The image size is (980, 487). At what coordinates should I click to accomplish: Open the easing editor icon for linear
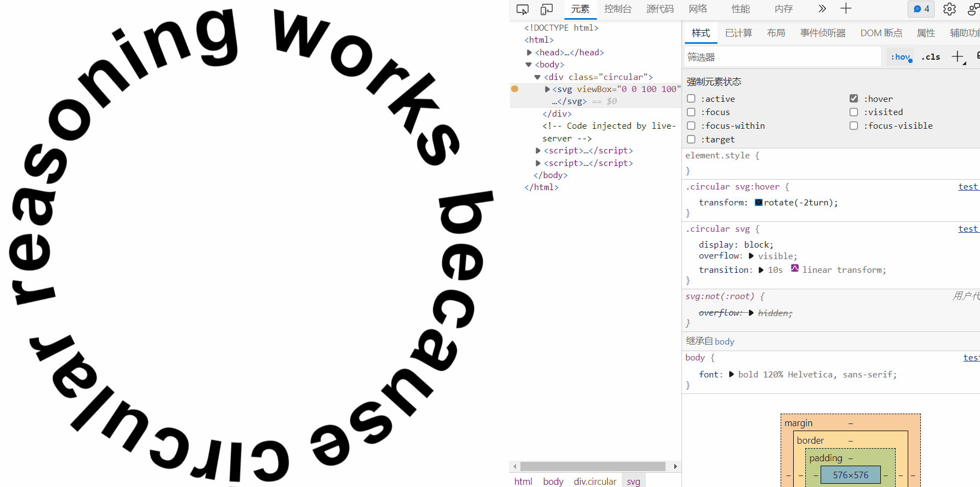(x=795, y=268)
